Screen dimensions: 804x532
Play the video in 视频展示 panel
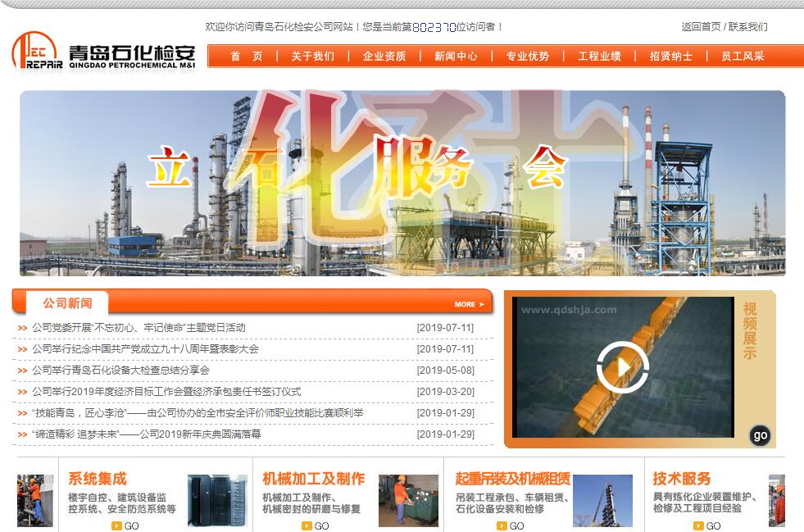click(623, 366)
